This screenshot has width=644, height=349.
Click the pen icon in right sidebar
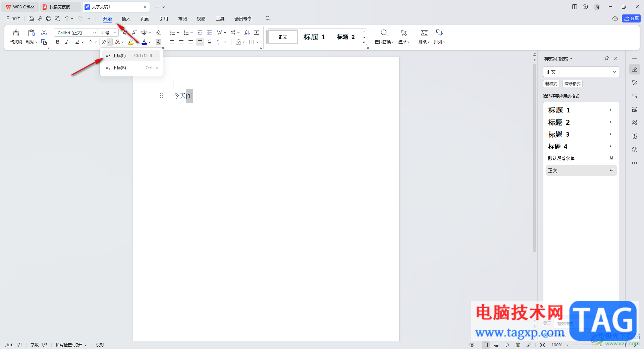tap(635, 69)
